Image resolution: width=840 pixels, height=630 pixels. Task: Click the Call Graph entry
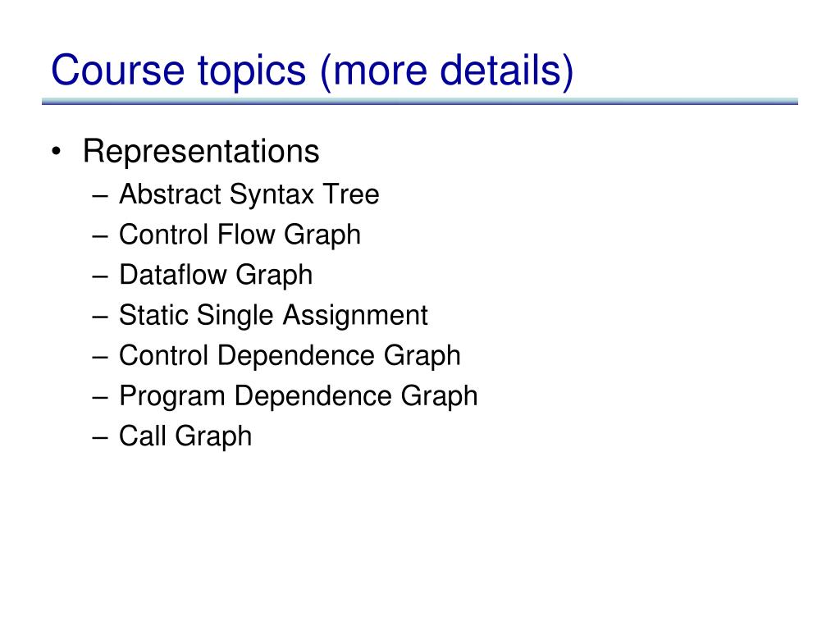point(185,436)
